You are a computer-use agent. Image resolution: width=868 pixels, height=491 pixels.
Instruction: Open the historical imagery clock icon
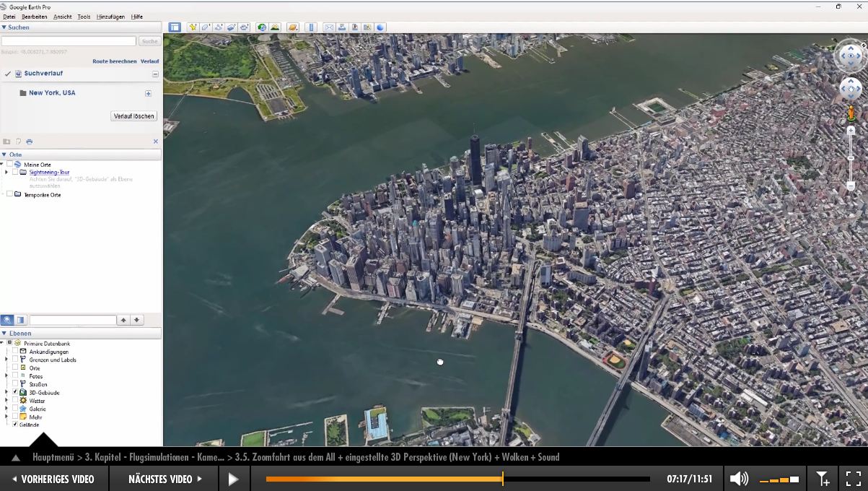click(x=262, y=27)
